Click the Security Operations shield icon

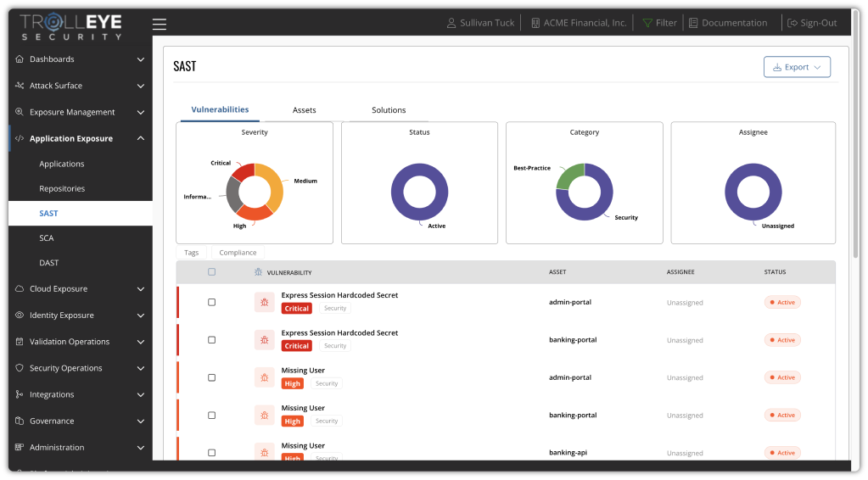[20, 368]
